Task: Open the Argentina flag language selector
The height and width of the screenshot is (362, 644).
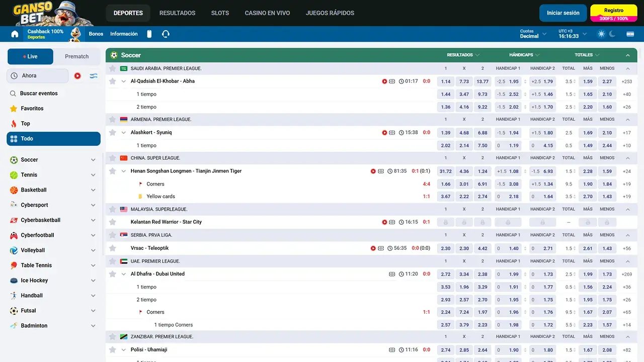Action: 630,34
